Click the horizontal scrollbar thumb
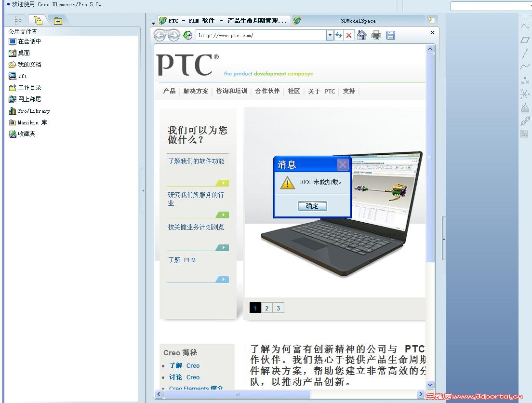This screenshot has height=403, width=532. [237, 394]
